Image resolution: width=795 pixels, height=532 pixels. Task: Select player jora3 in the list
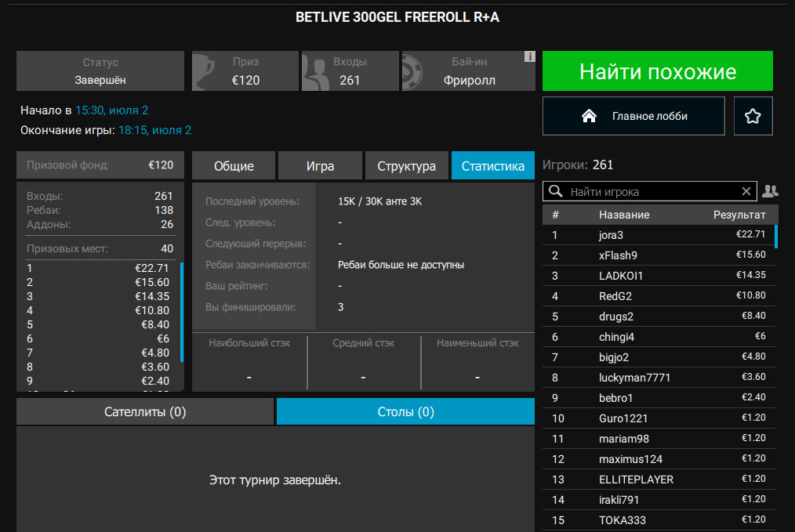click(x=611, y=234)
